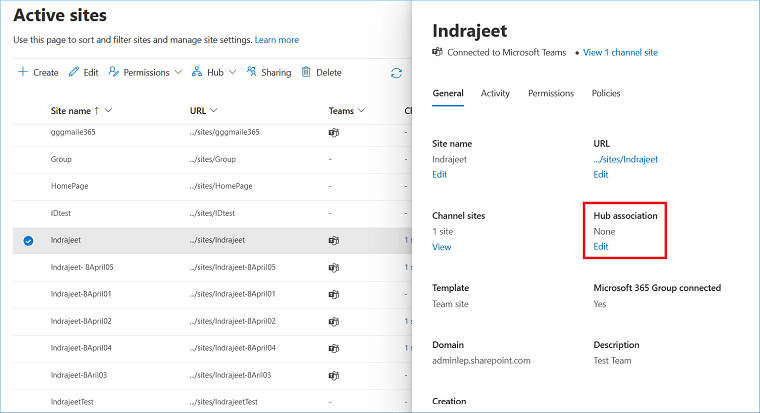Switch to the Activity tab
760x413 pixels.
point(495,93)
